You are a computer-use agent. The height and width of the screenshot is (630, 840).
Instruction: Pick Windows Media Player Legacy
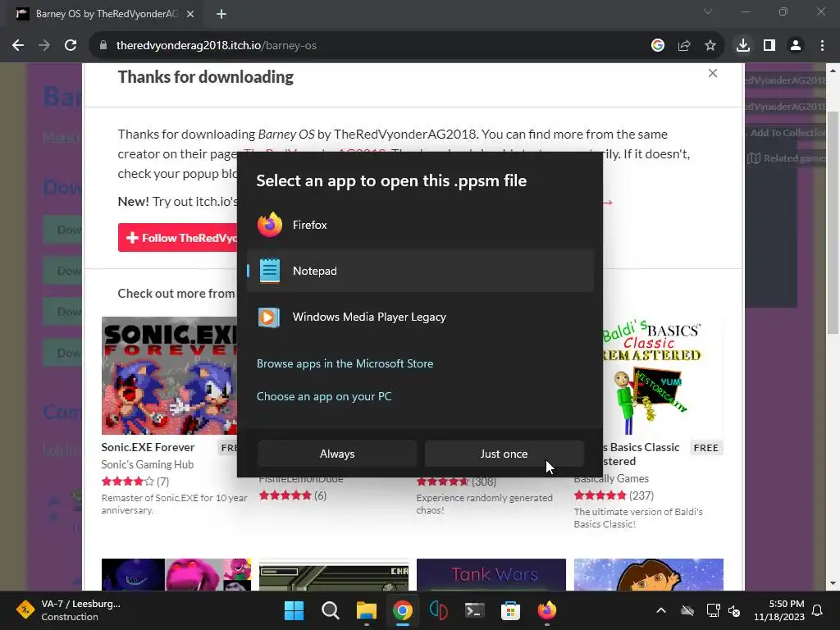click(420, 317)
